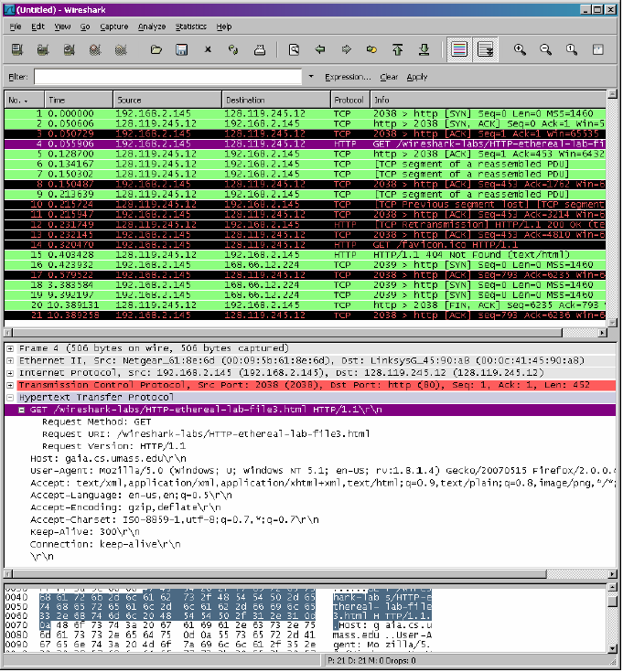The height and width of the screenshot is (672, 623).
Task: Sort packets by the No. column
Action: click(24, 100)
